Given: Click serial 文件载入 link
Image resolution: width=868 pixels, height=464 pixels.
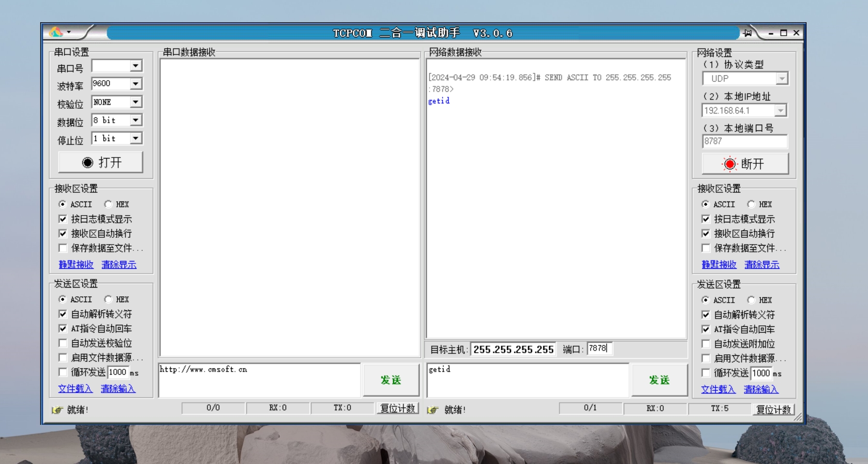Looking at the screenshot, I should [x=75, y=389].
